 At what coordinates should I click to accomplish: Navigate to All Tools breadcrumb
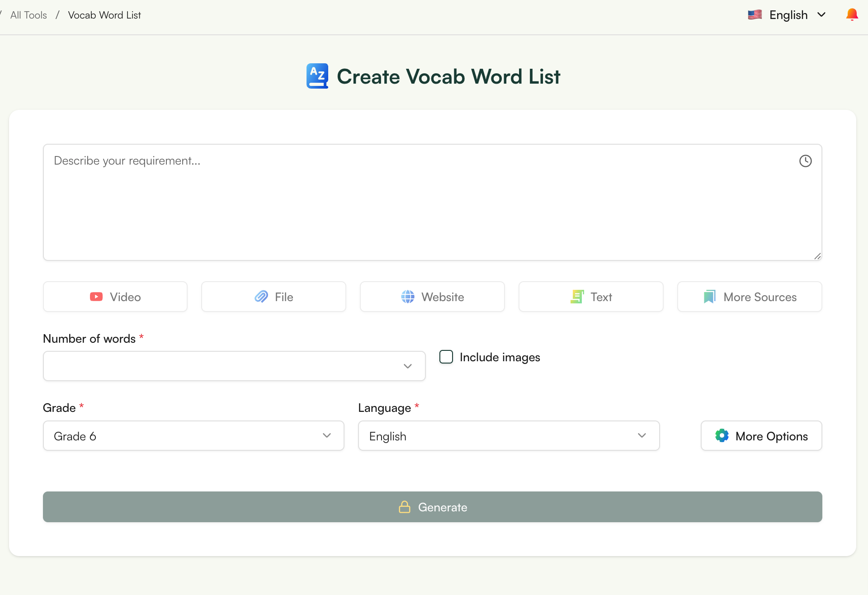(x=28, y=15)
